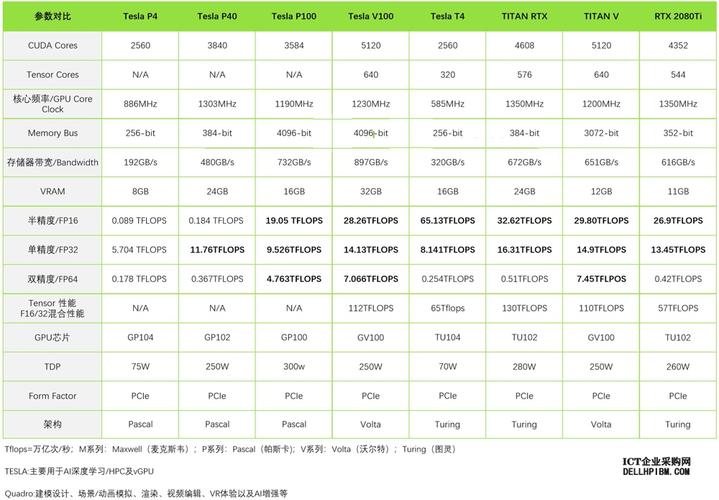Screen dimensions: 719x500
Task: Click the Memory Bus row label
Action: pos(52,132)
